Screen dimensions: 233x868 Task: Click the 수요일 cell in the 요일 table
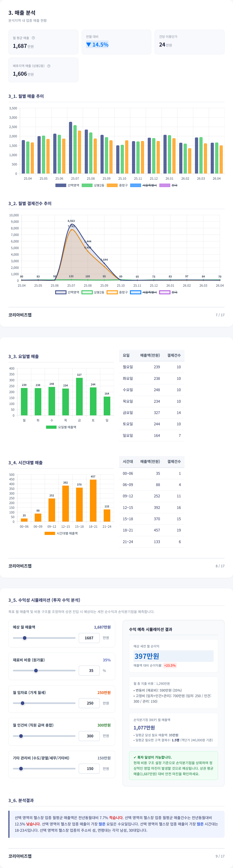pyautogui.click(x=128, y=390)
